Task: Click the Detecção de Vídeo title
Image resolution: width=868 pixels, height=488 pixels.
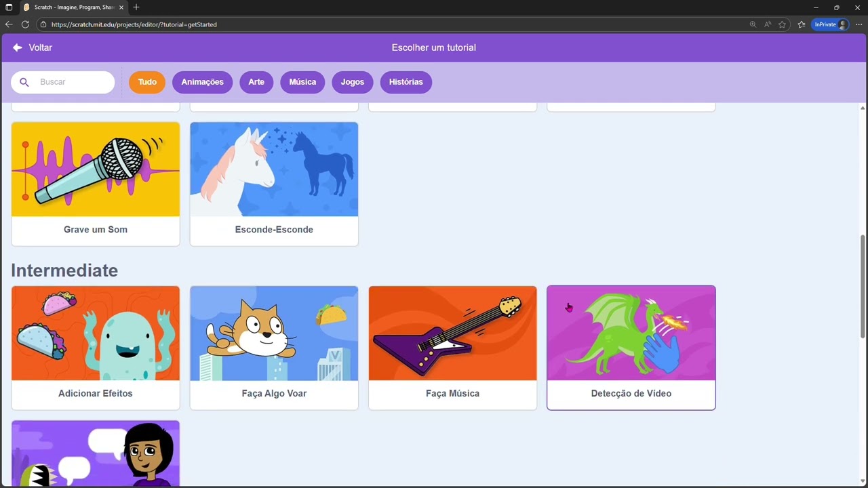Action: click(x=631, y=394)
